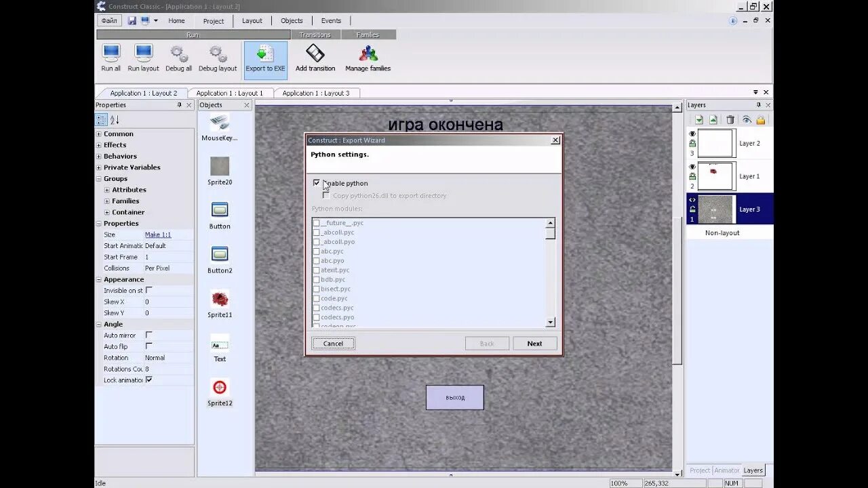Click Next in Export Wizard
This screenshot has width=868, height=488.
click(535, 344)
